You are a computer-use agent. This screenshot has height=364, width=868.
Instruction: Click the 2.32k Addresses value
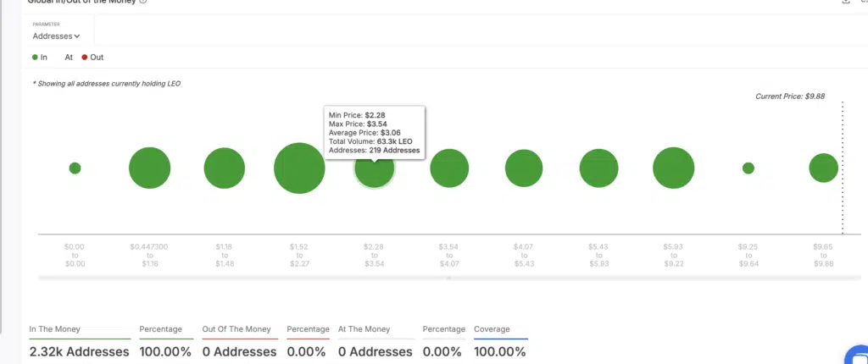(x=79, y=352)
